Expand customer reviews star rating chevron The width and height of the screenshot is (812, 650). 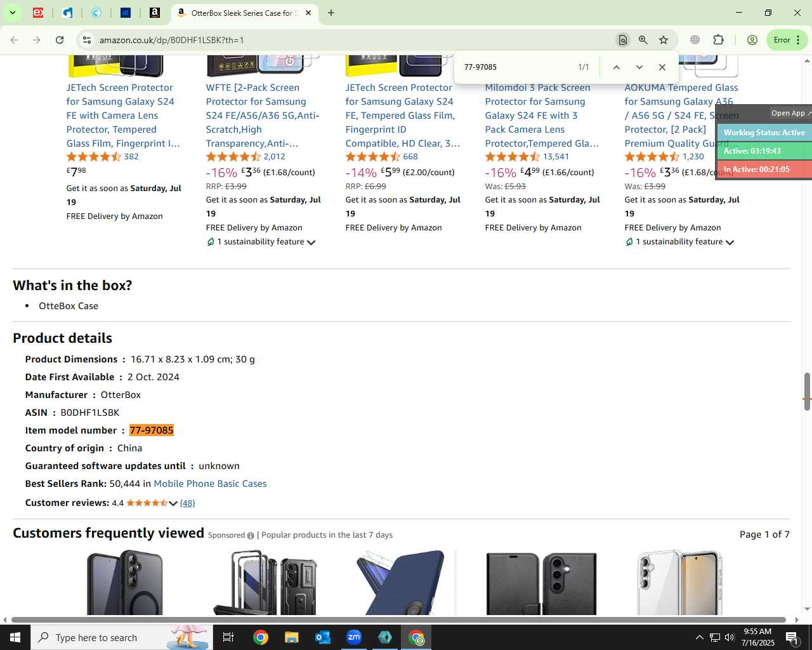pos(173,503)
